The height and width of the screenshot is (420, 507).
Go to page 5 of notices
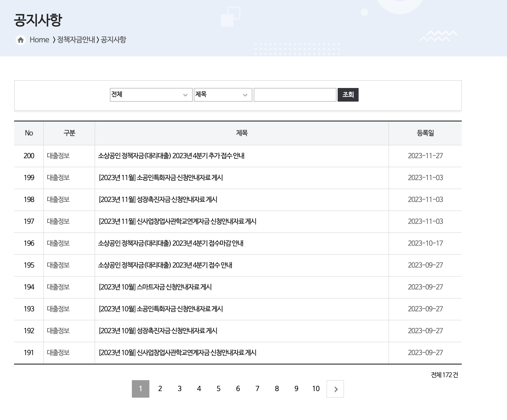[218, 389]
